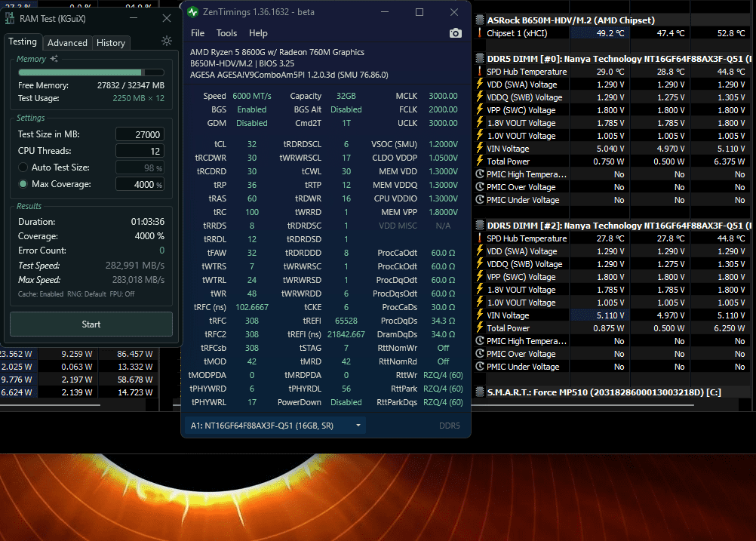Close the ZenTimings window
Screen dimensions: 756x541
(454, 12)
